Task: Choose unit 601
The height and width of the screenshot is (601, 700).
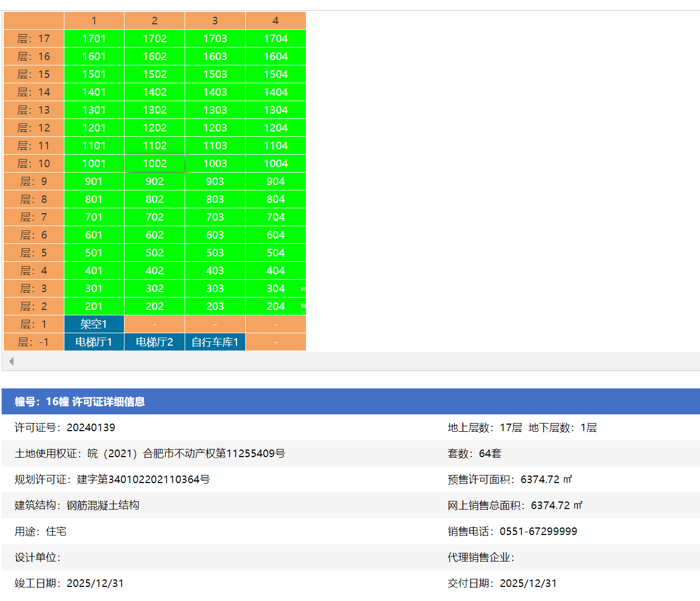Action: pos(94,235)
